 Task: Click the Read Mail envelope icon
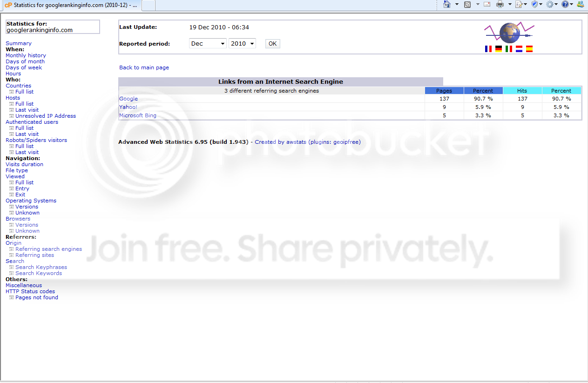487,4
